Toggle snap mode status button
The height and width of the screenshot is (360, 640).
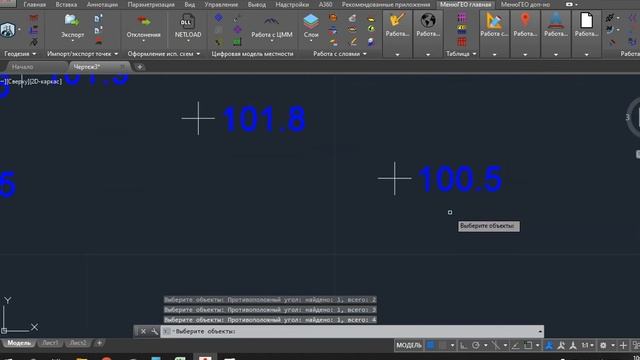tap(443, 345)
